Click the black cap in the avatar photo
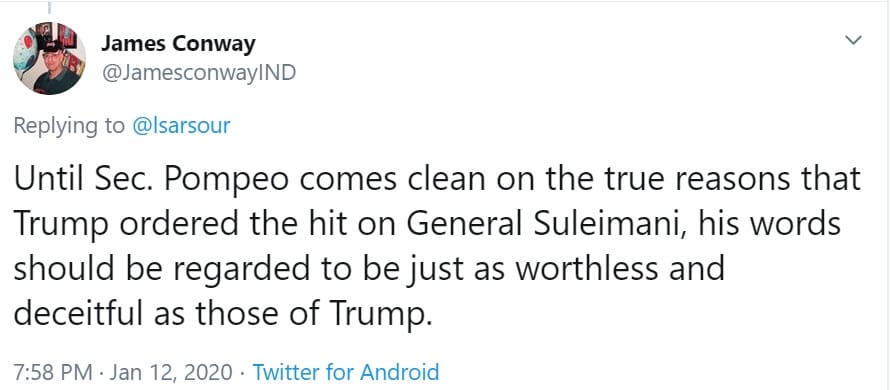The width and height of the screenshot is (890, 390). [x=52, y=45]
